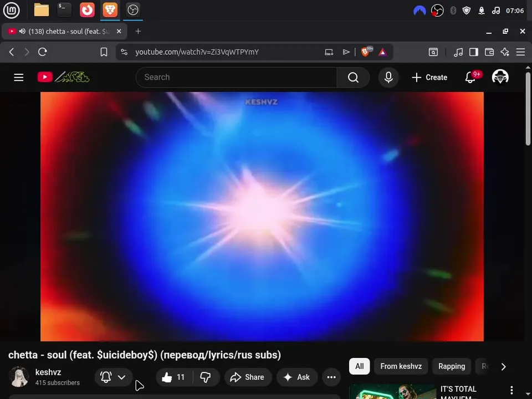Open the Create menu
The height and width of the screenshot is (399, 532).
(429, 78)
